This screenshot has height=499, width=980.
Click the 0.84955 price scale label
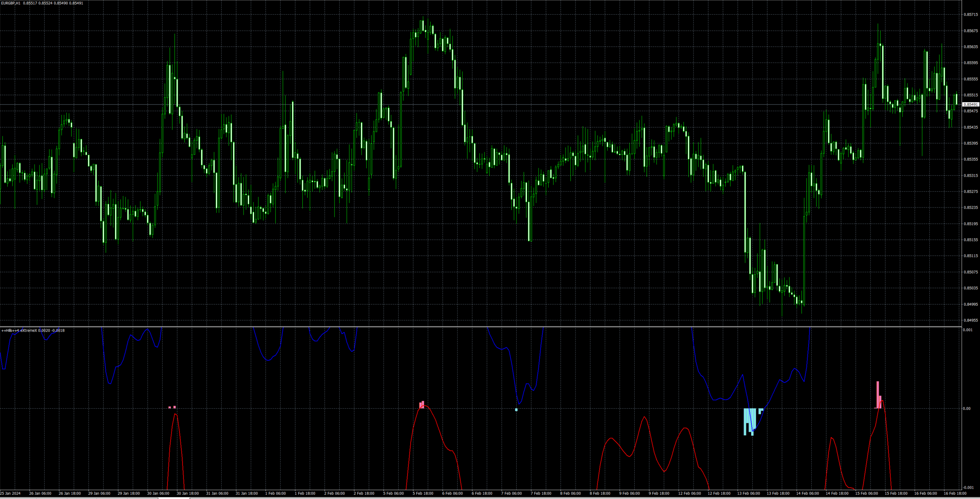[970, 320]
